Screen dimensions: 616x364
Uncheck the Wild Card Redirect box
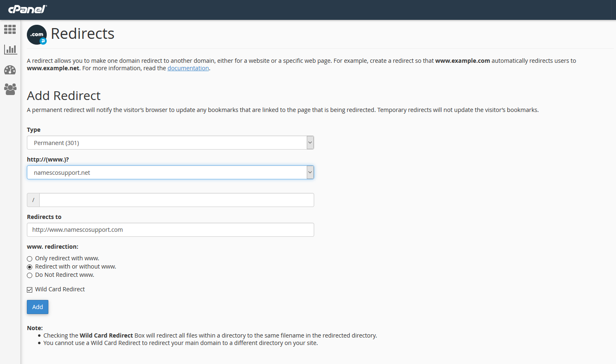click(x=29, y=289)
